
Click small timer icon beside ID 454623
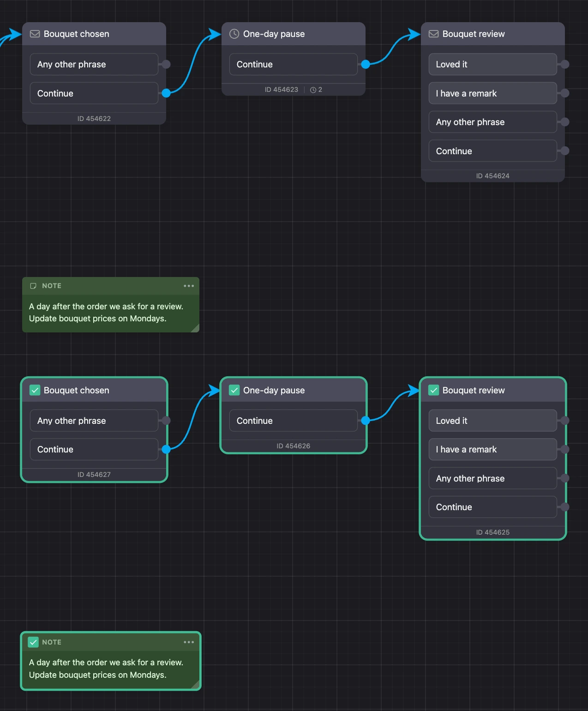(x=313, y=90)
